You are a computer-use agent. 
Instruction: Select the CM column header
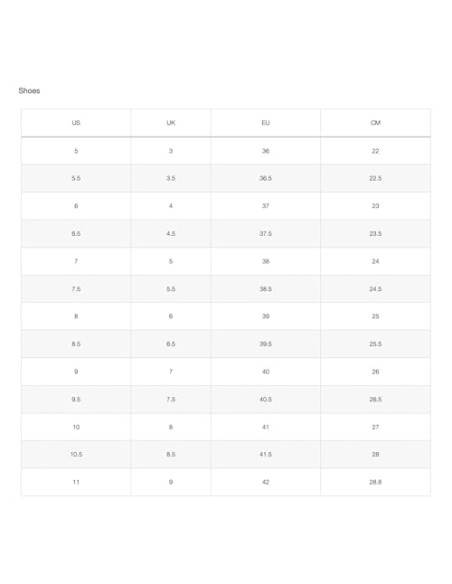click(x=375, y=123)
